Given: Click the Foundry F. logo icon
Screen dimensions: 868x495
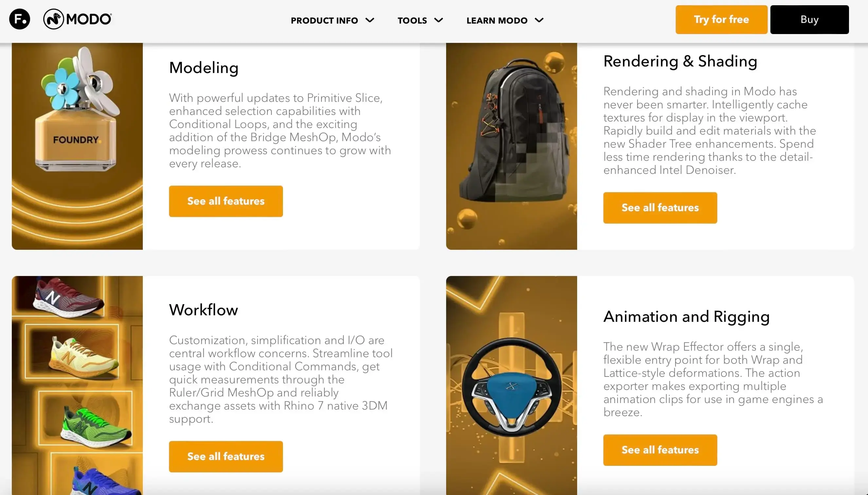Looking at the screenshot, I should (x=20, y=19).
